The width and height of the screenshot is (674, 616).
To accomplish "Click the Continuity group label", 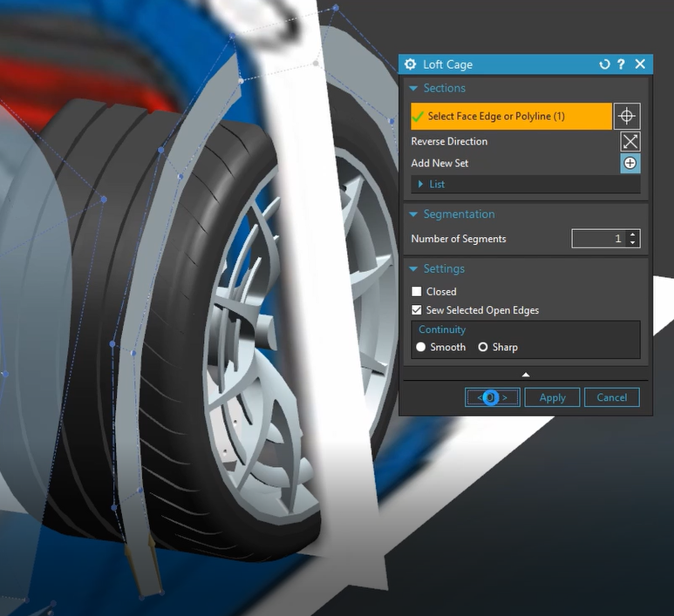I will tap(442, 329).
